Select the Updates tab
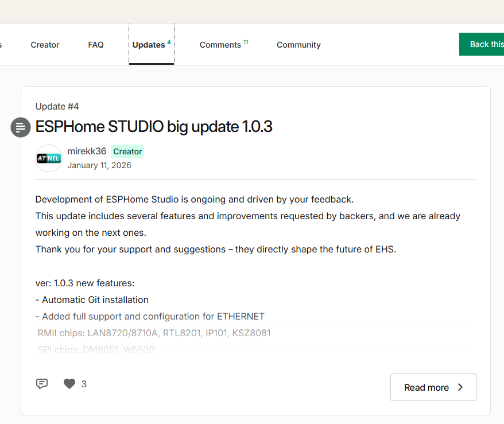504x424 pixels. click(x=152, y=44)
